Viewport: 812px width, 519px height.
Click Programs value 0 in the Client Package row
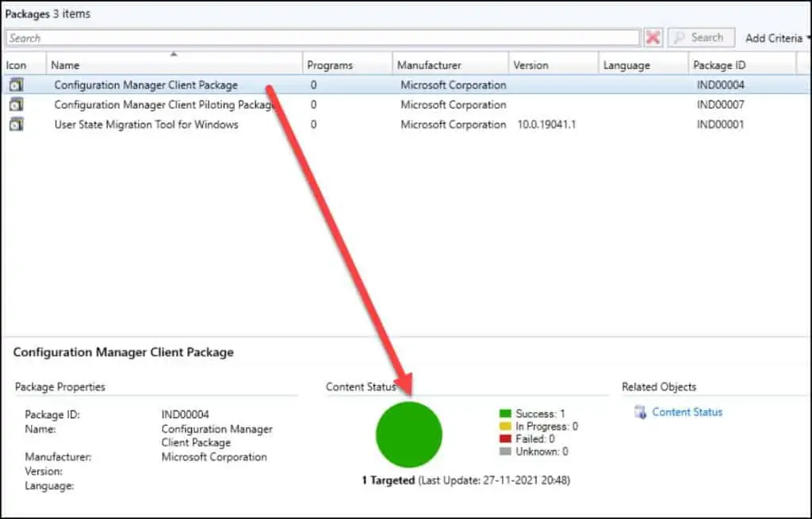313,85
